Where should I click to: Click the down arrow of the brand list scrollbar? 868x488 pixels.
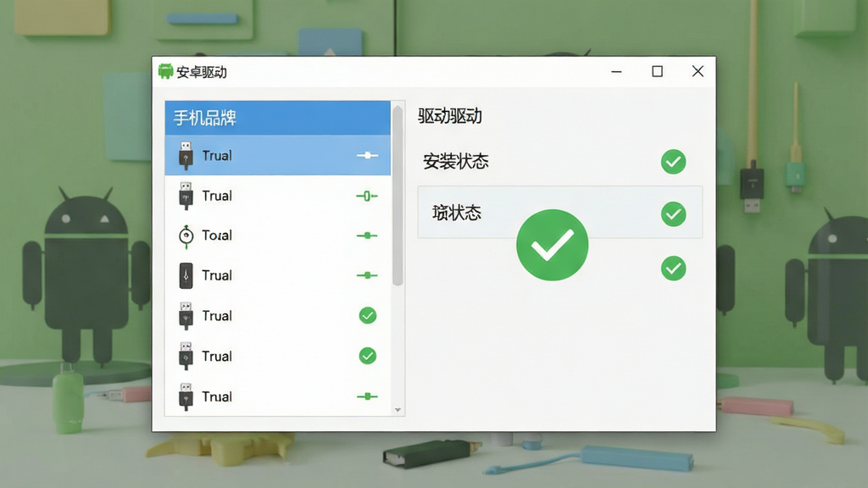(x=398, y=410)
